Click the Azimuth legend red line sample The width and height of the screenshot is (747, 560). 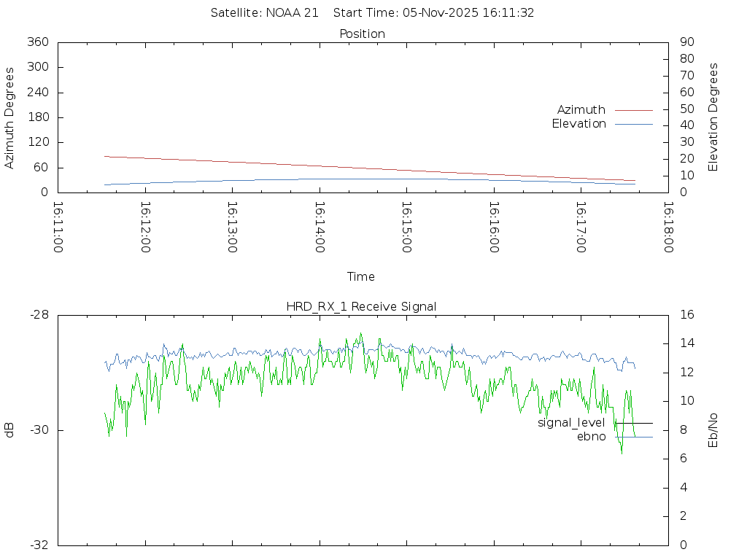click(x=633, y=110)
